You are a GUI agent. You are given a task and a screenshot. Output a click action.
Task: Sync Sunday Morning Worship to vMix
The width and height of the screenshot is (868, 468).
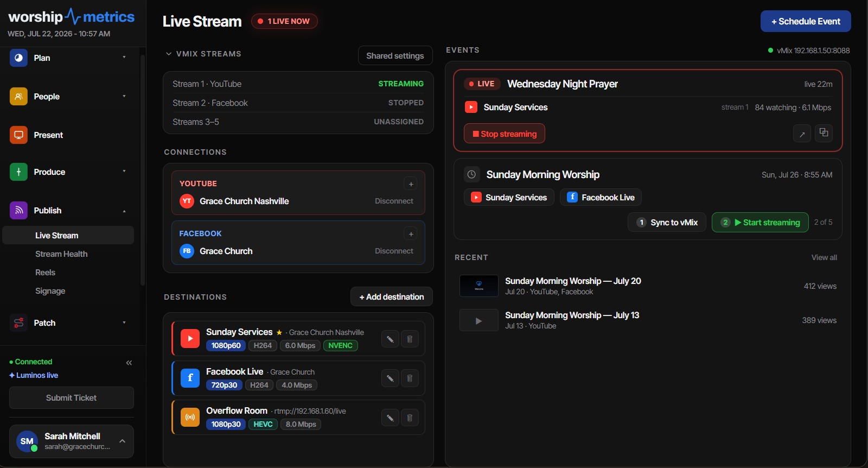667,222
